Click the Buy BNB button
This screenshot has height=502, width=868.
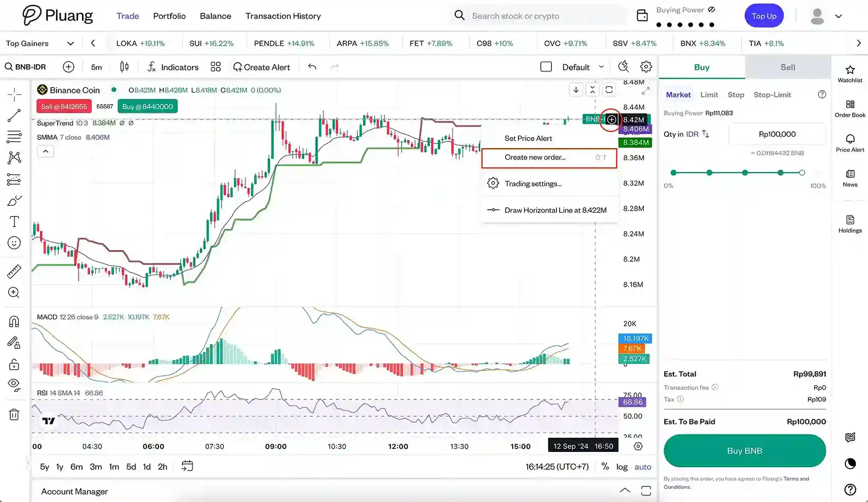[x=745, y=451]
